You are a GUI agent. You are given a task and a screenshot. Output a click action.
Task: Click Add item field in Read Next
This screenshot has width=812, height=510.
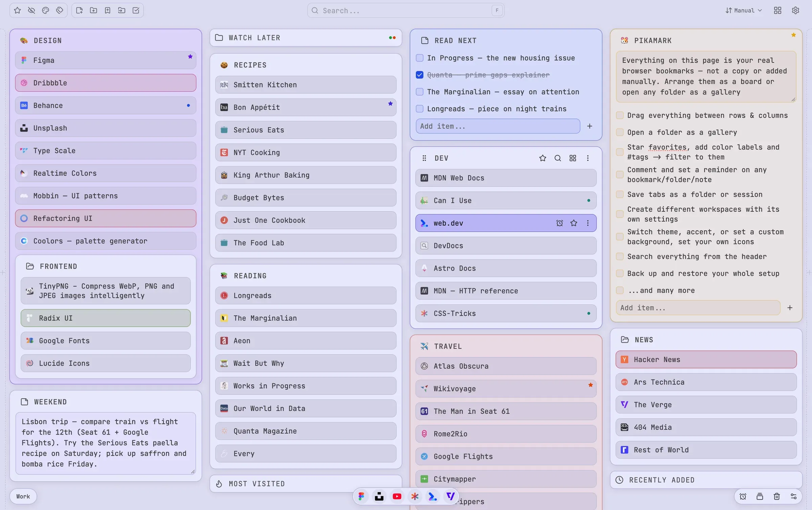[498, 126]
